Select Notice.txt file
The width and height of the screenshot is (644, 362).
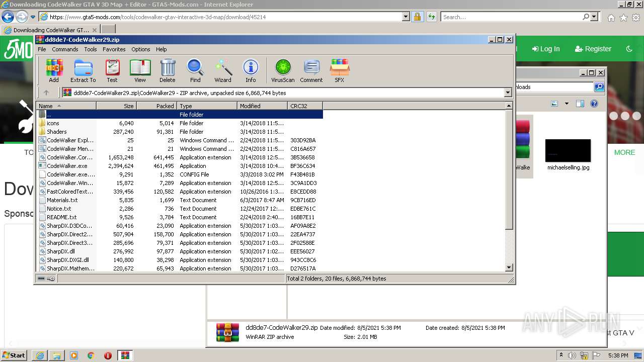point(180,209)
